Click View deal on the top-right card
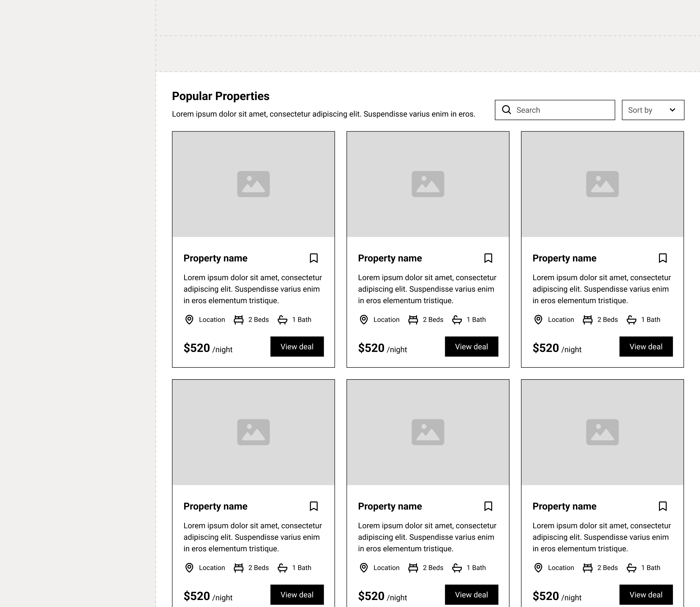Screen dimensions: 700x607 coord(646,346)
